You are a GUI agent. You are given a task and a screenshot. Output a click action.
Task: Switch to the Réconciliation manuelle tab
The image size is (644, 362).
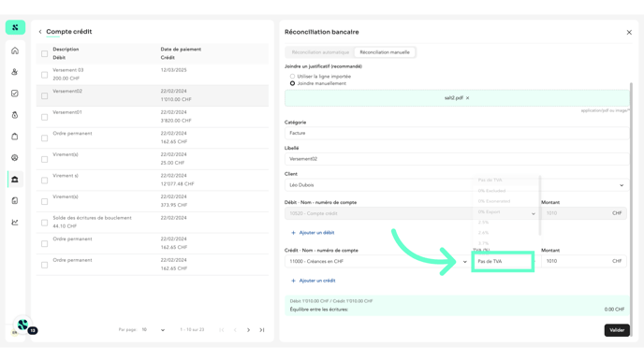click(385, 52)
